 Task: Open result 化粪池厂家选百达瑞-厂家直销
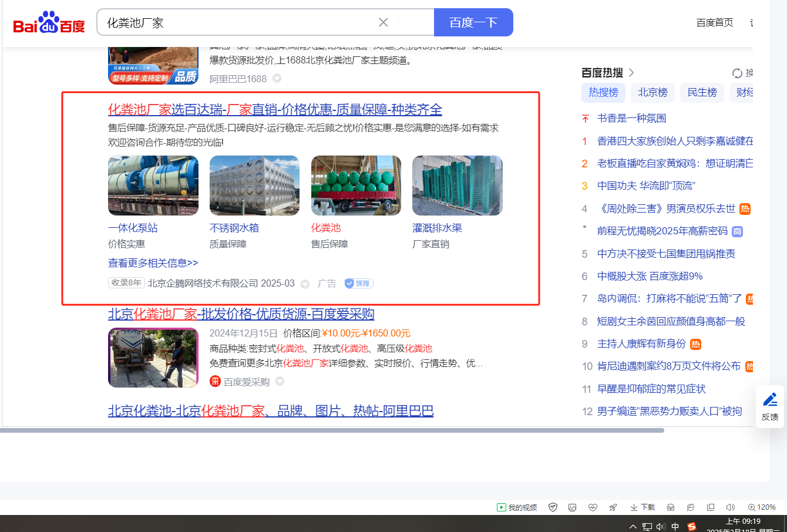pyautogui.click(x=275, y=110)
